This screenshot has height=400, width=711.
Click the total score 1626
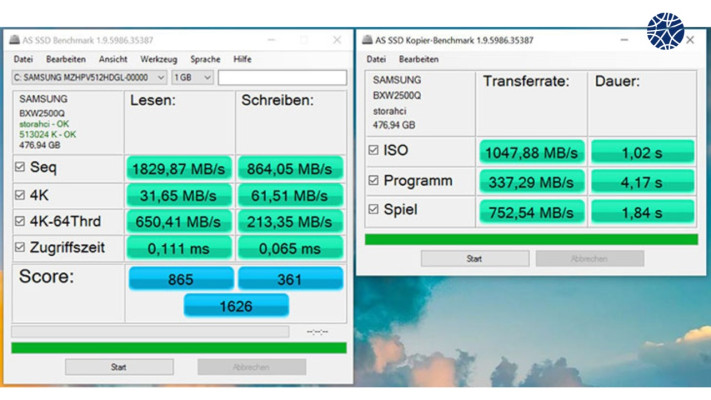pos(236,306)
